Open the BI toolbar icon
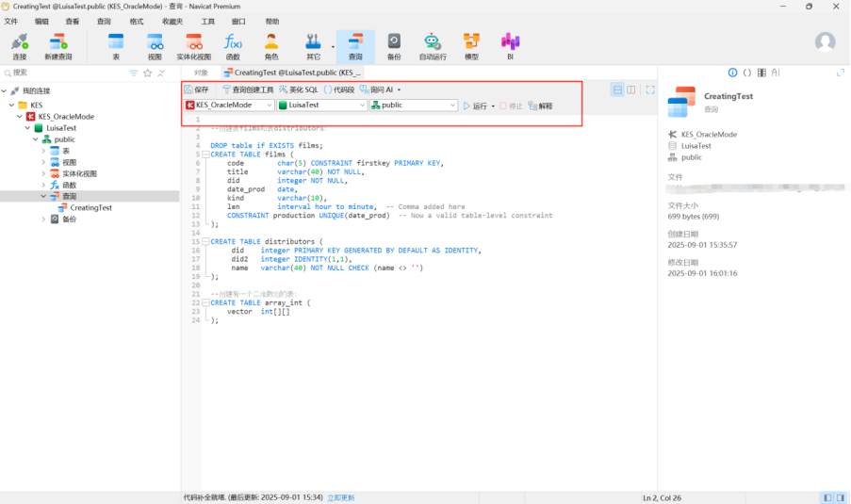This screenshot has width=851, height=504. (x=510, y=45)
